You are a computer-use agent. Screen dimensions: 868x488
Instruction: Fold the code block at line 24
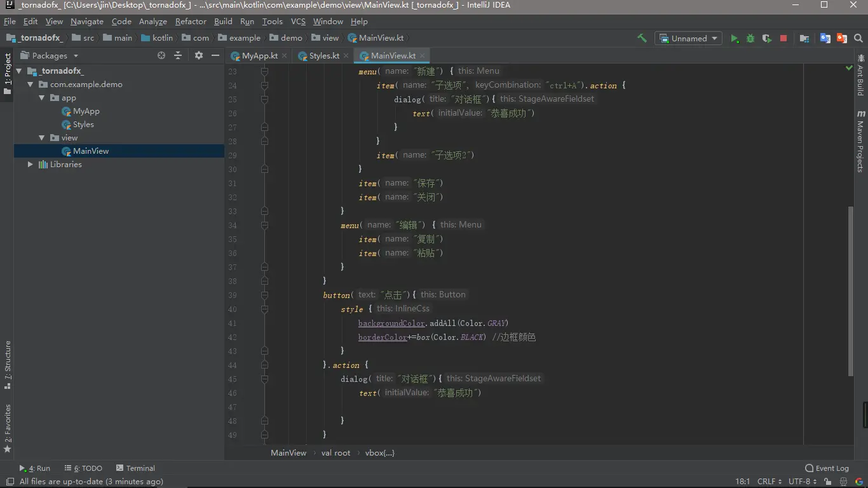pyautogui.click(x=264, y=85)
